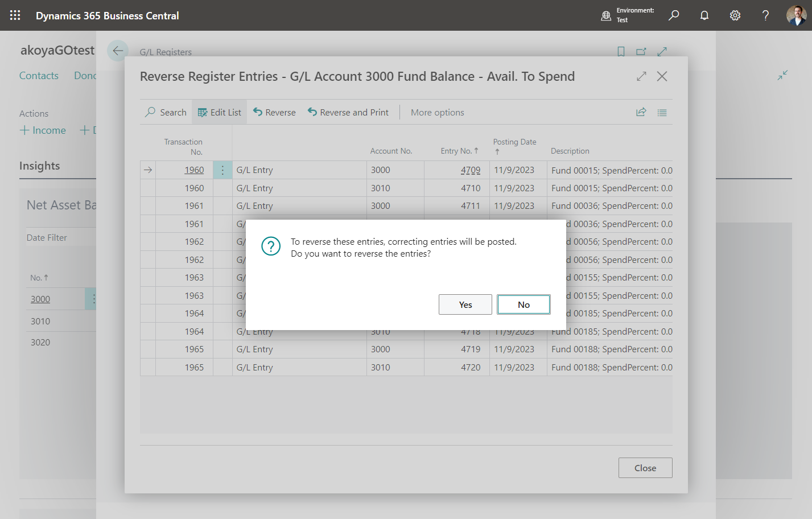Sort by the Entry No. column
Screen dimensions: 812x519
pyautogui.click(x=459, y=151)
